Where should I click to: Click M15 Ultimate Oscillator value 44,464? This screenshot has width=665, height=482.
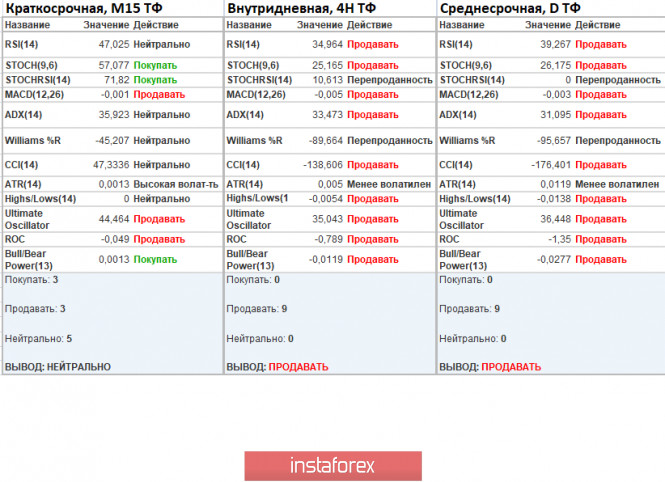click(x=114, y=219)
